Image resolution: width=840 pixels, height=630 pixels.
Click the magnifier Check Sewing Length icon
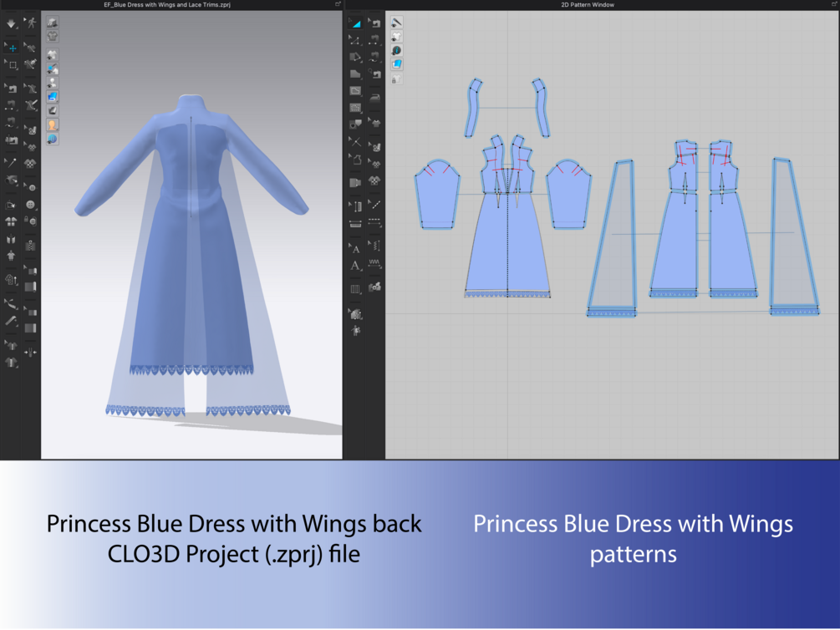point(375,74)
